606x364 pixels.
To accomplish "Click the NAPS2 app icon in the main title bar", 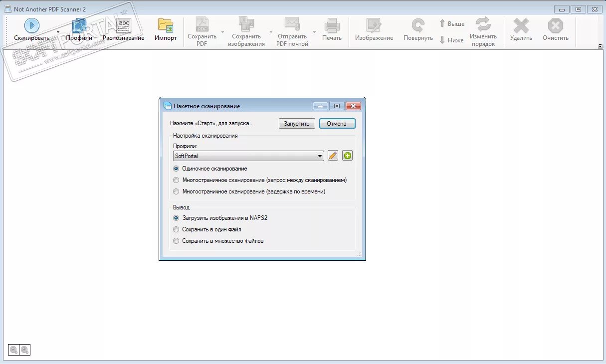I will click(x=7, y=8).
